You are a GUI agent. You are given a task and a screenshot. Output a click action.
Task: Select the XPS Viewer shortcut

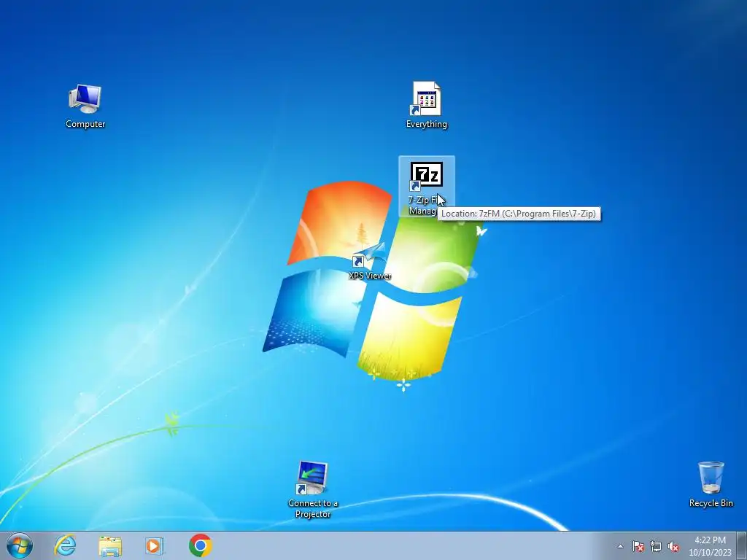(370, 262)
